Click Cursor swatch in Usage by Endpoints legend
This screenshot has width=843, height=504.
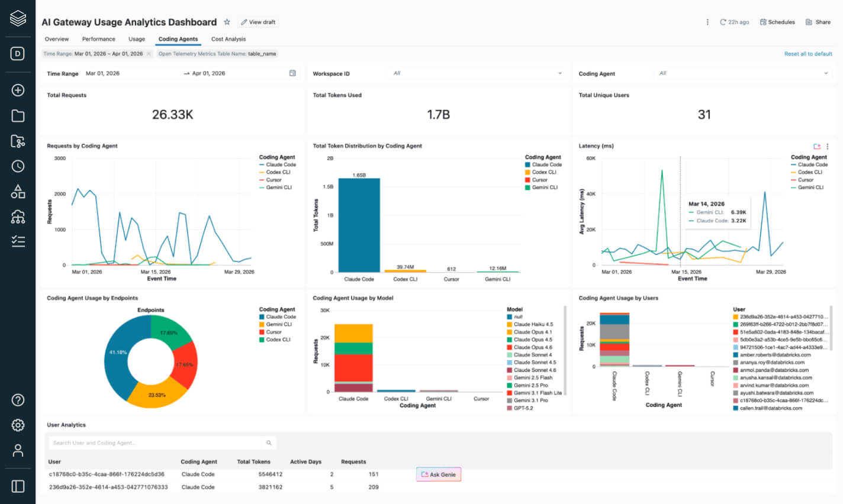262,332
